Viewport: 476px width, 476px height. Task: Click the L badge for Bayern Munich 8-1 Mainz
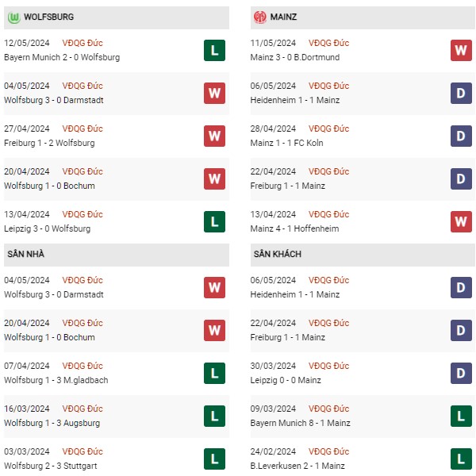(x=461, y=416)
